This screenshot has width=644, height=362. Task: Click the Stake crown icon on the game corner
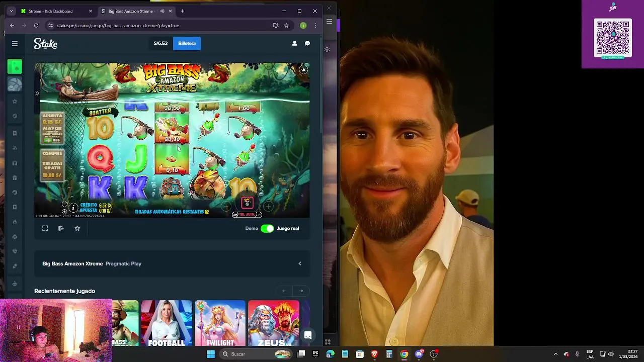(303, 69)
